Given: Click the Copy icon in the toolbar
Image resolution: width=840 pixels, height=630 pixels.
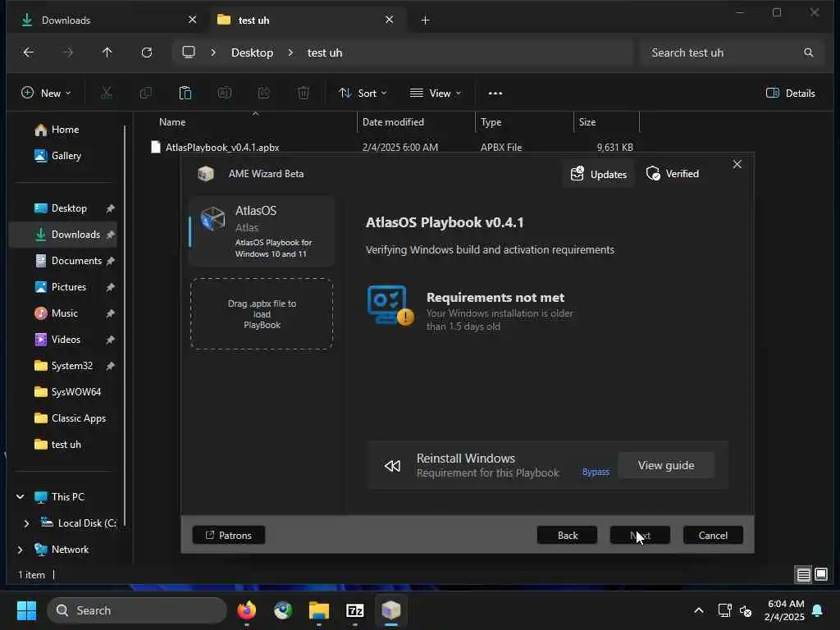Looking at the screenshot, I should coord(146,94).
